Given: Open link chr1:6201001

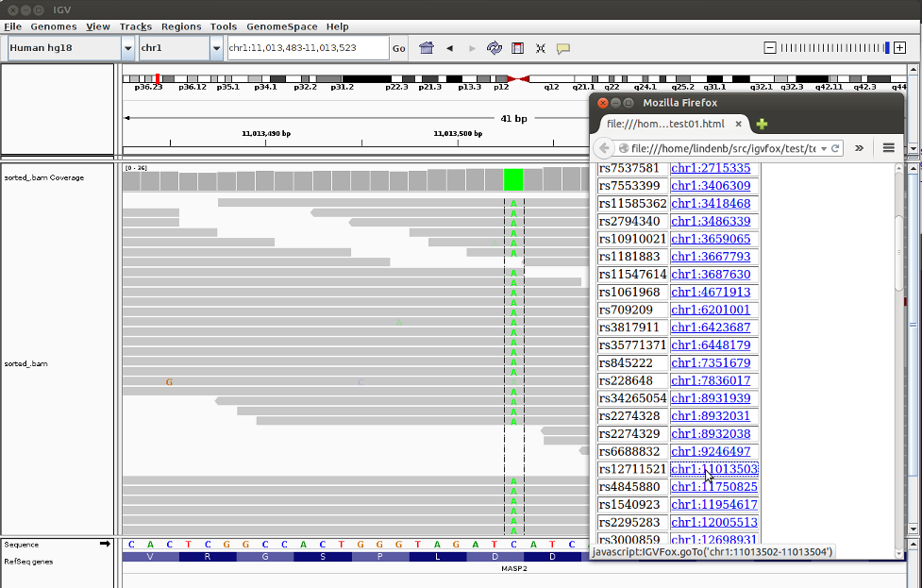Looking at the screenshot, I should pos(711,310).
